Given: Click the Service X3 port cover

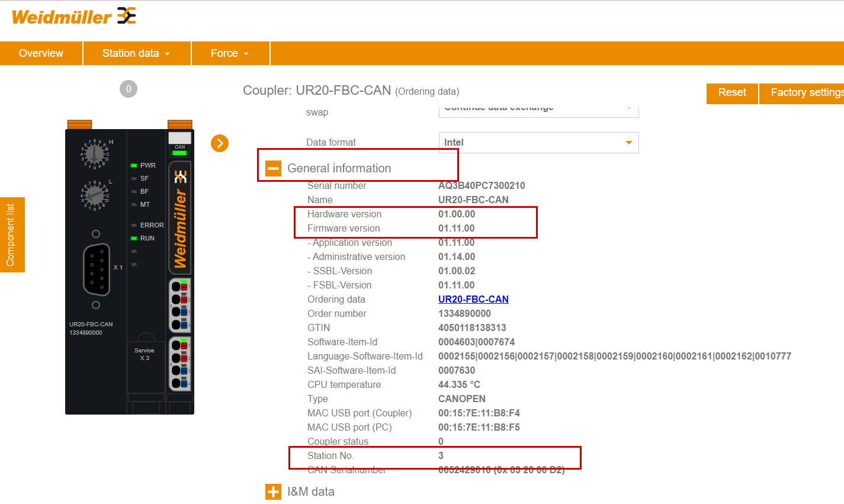Looking at the screenshot, I should 145,366.
